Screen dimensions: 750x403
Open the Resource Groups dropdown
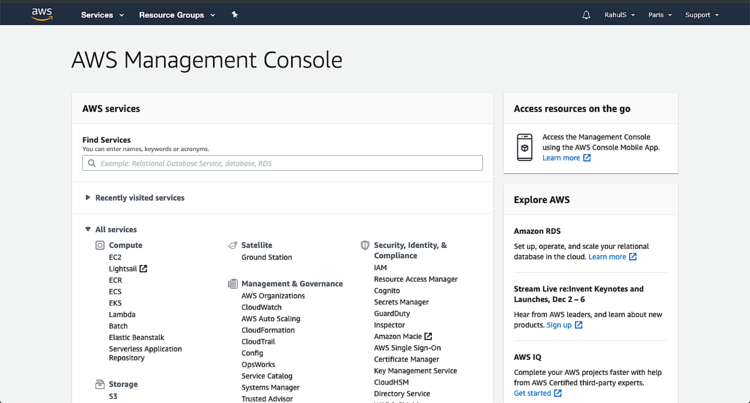[177, 15]
